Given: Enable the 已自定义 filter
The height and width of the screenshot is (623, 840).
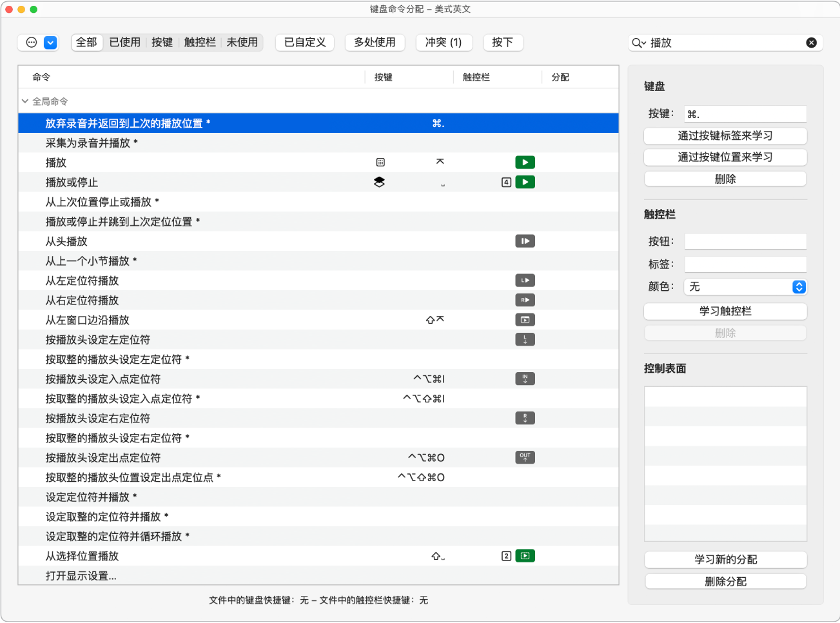Looking at the screenshot, I should (304, 43).
